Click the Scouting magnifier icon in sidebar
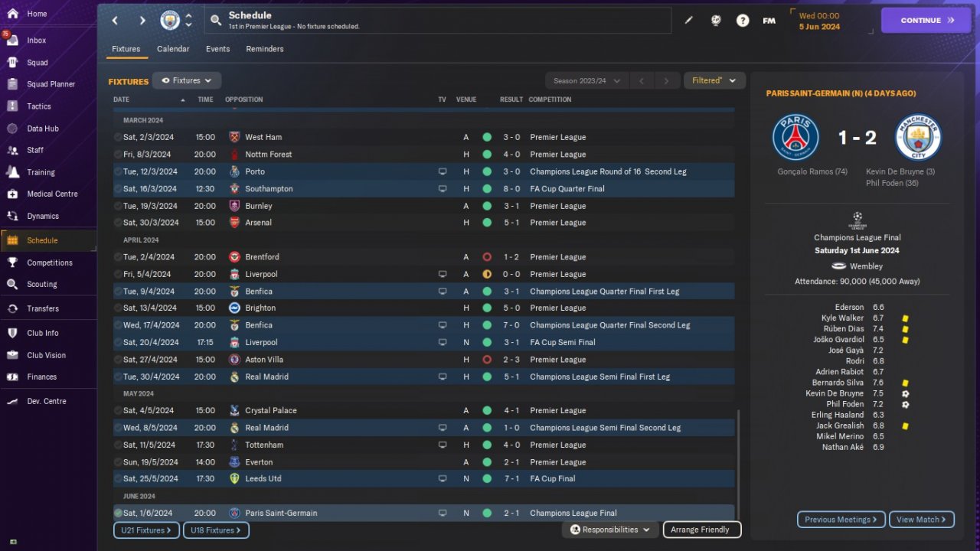 click(x=12, y=284)
